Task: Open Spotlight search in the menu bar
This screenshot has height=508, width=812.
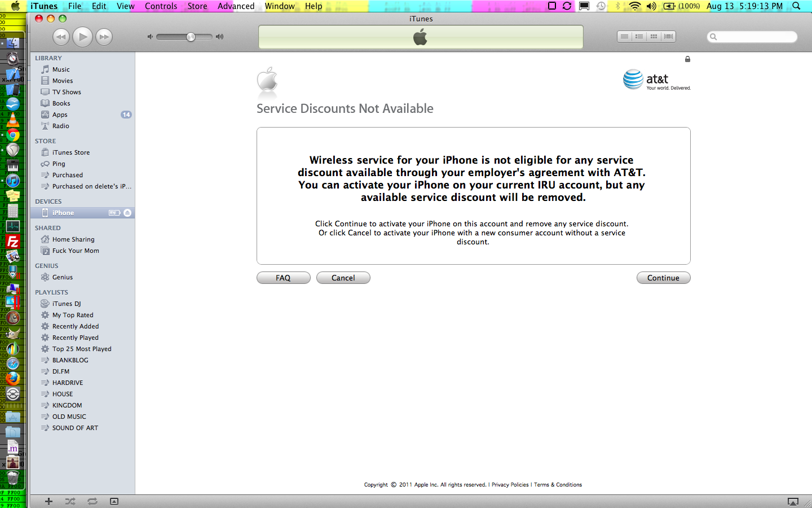Action: [796, 6]
